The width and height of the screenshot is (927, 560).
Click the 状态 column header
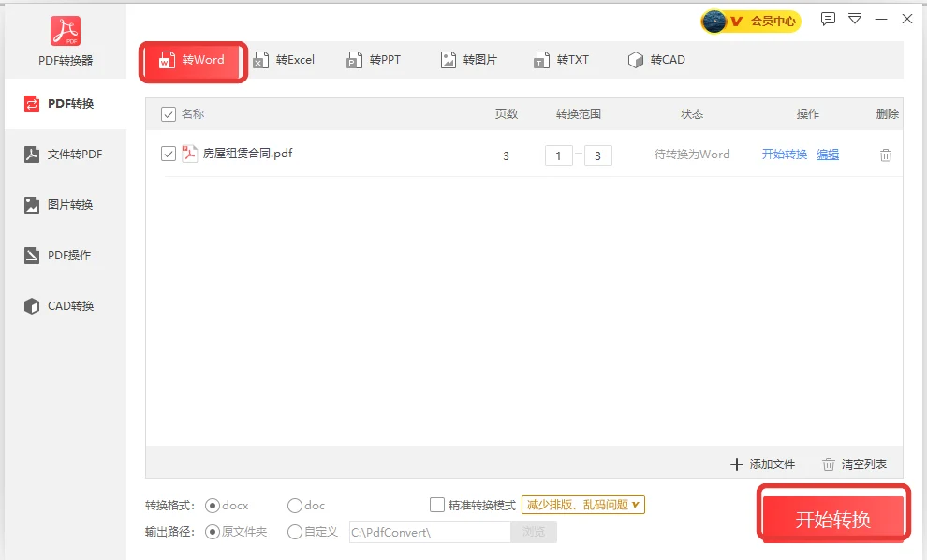692,114
